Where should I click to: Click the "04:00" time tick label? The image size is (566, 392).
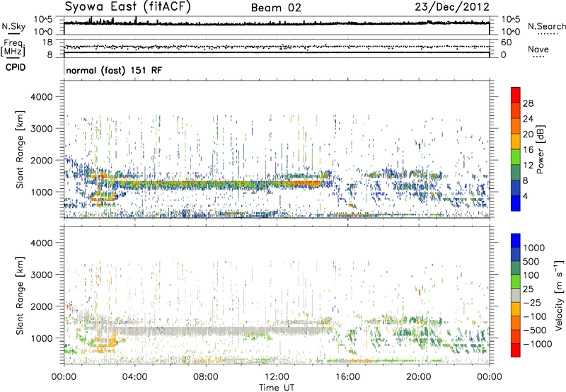tap(134, 377)
